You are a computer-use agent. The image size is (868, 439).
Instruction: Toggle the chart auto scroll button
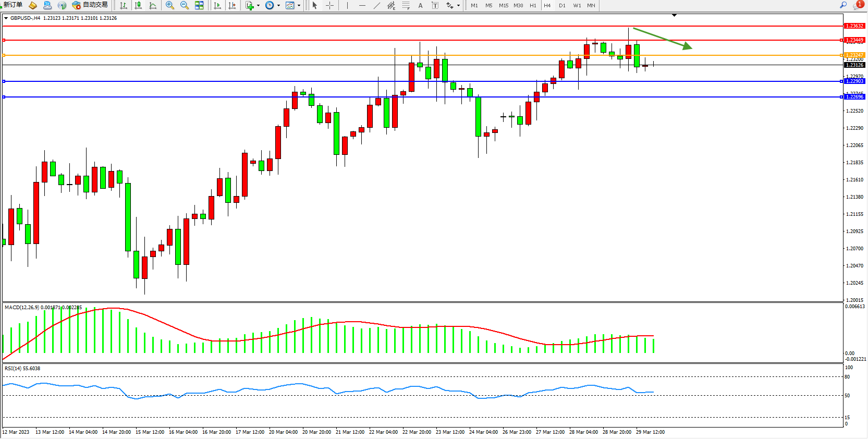point(217,5)
